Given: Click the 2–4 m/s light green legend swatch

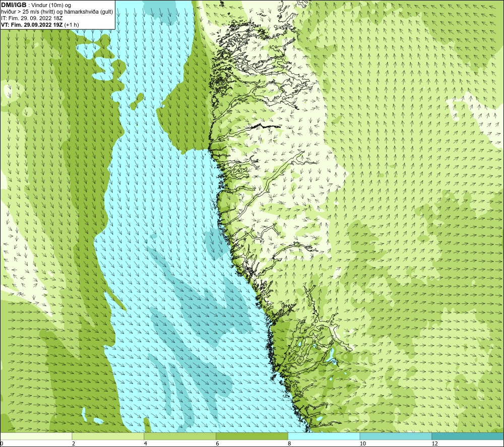Looking at the screenshot, I should click(x=108, y=436).
